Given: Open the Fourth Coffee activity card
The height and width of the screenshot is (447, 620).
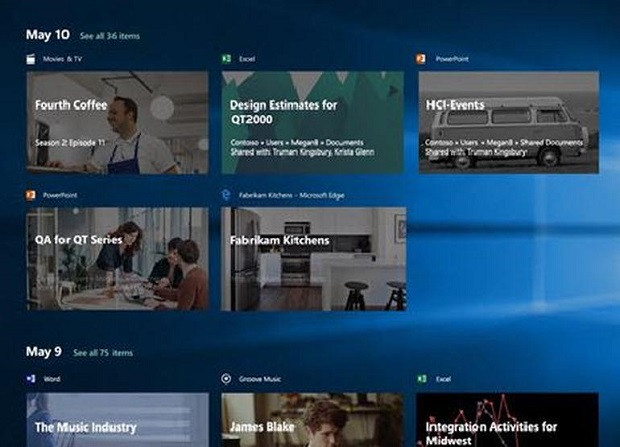Looking at the screenshot, I should (x=117, y=123).
